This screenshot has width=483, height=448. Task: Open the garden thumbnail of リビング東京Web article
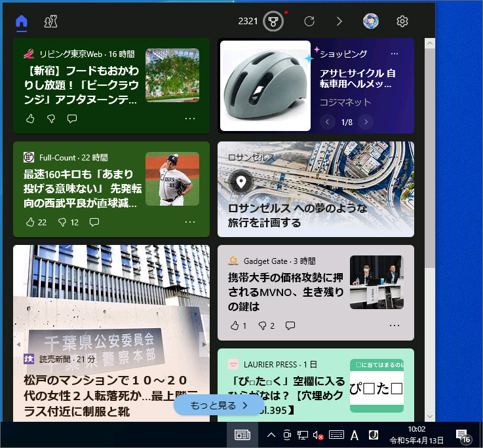tap(172, 75)
